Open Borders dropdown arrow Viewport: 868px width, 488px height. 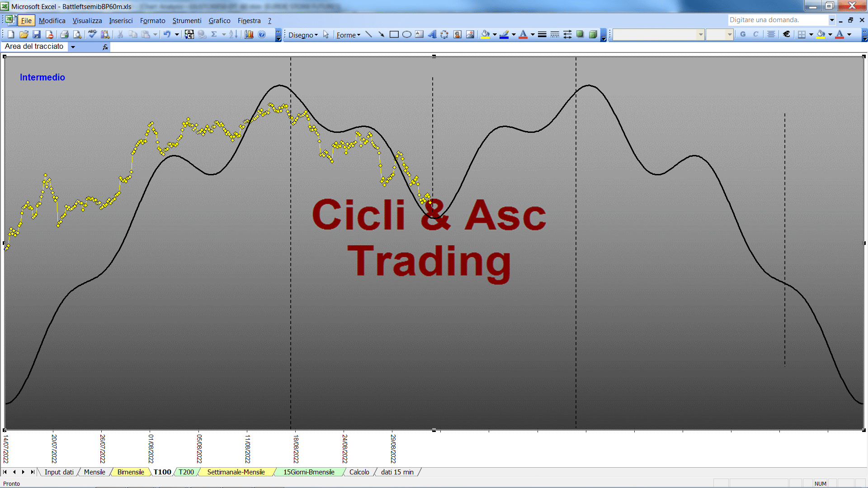811,34
